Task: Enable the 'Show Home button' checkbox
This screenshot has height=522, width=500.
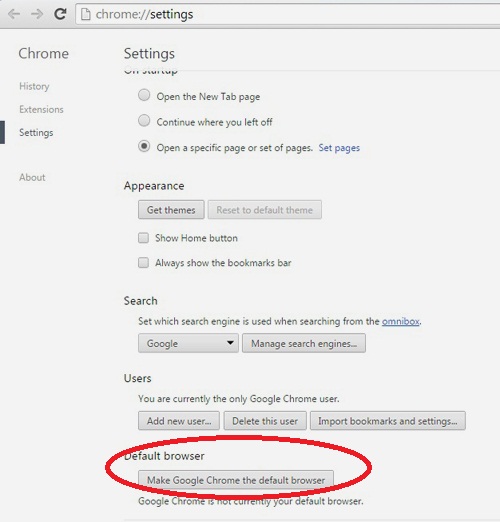Action: [x=144, y=238]
